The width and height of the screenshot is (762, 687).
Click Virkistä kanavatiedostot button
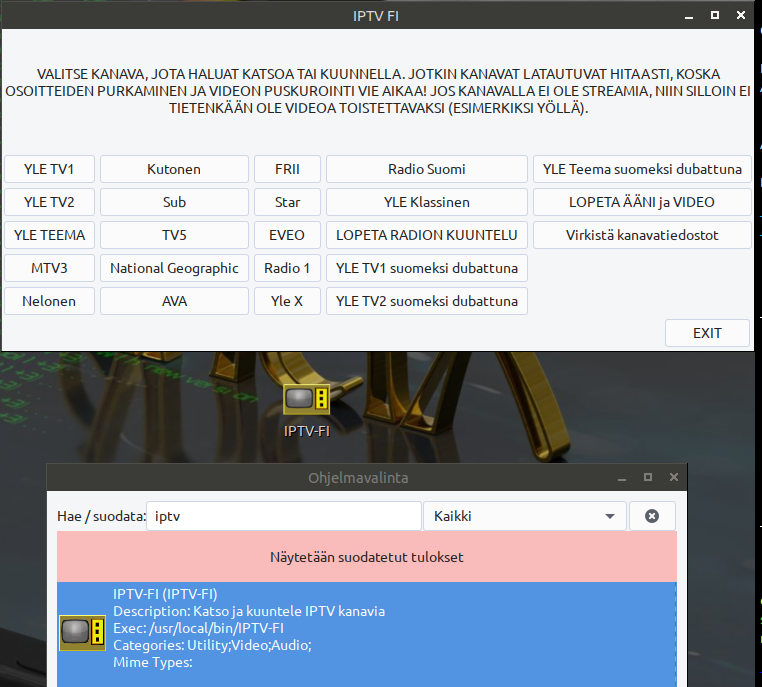coord(642,235)
